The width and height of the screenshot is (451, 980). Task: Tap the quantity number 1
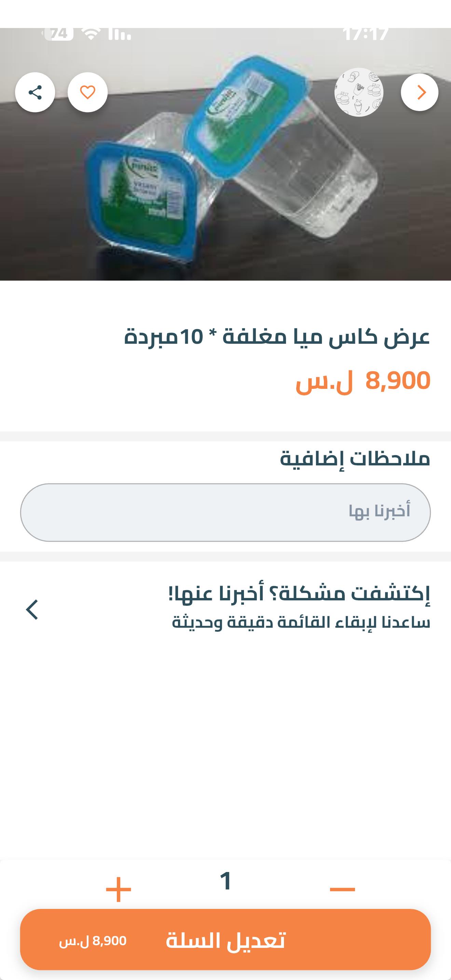pos(226,881)
